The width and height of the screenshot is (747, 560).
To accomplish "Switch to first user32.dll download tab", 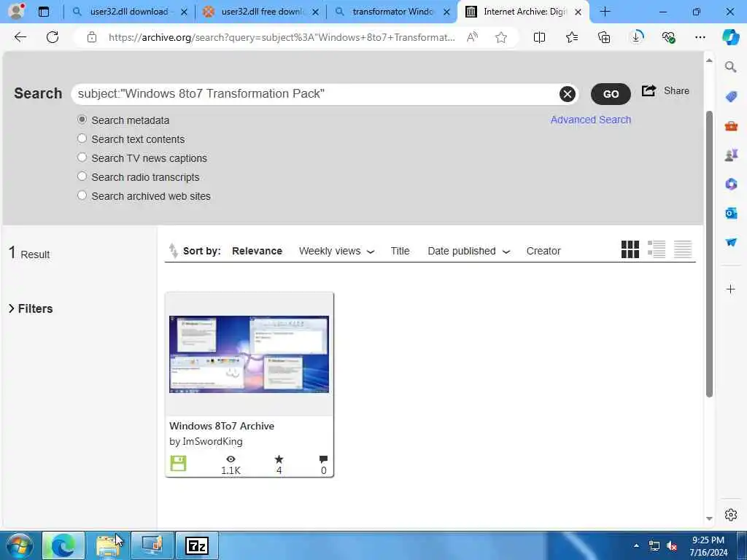I will point(128,12).
